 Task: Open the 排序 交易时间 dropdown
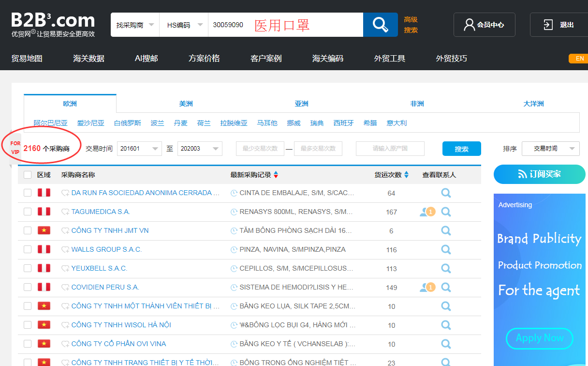coord(551,149)
